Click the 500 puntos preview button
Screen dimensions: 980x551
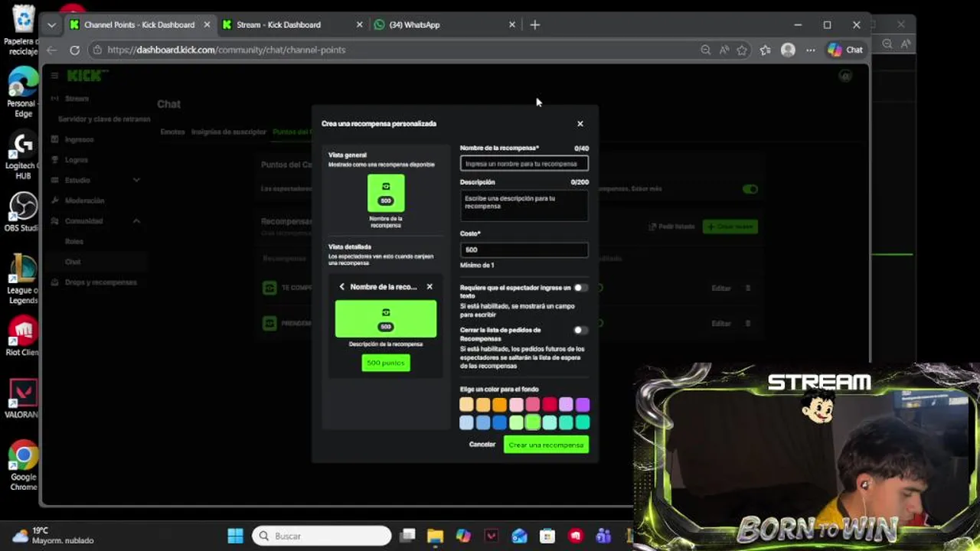(x=386, y=363)
